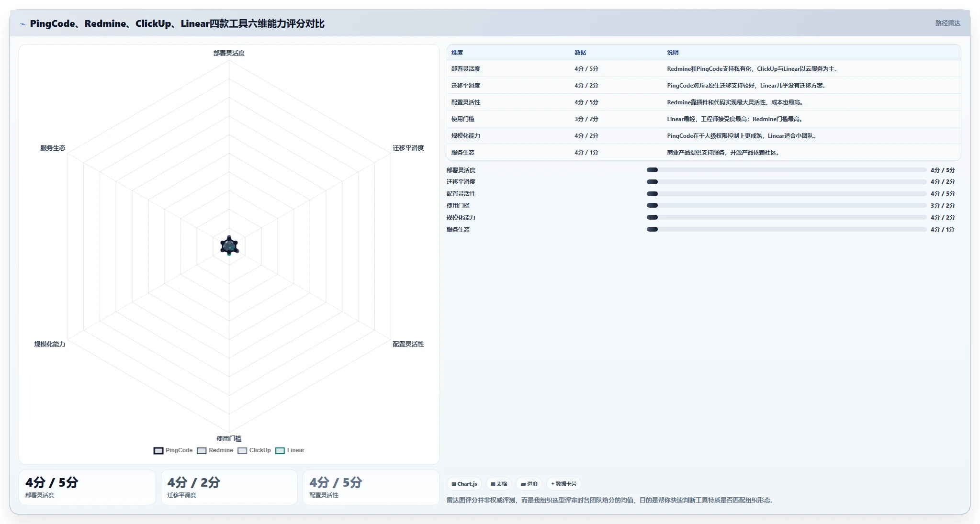The image size is (980, 524).
Task: Click the 部署灵活度 axis label on the radar
Action: pyautogui.click(x=229, y=53)
